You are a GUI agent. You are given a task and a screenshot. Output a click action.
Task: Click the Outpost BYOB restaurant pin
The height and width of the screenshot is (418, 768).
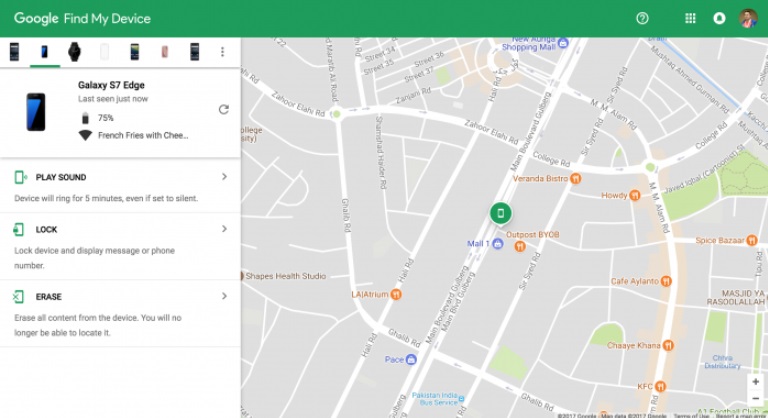520,246
